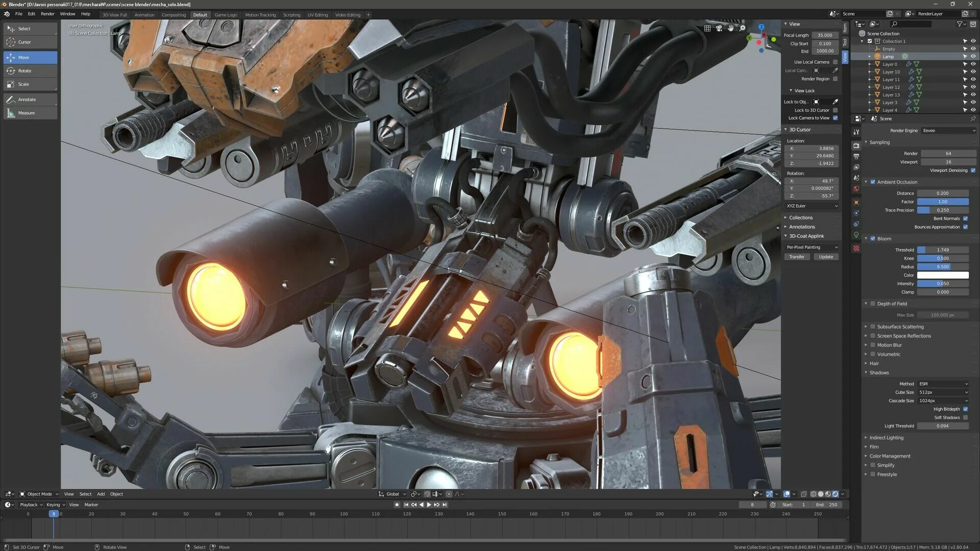Toggle orthographic grid view icon in viewport
Image resolution: width=980 pixels, height=551 pixels.
pos(707,29)
